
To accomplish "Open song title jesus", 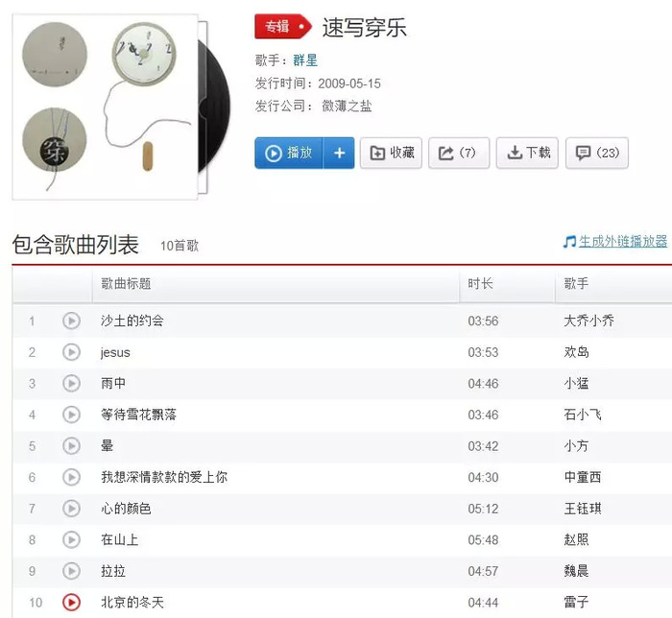I will (115, 352).
